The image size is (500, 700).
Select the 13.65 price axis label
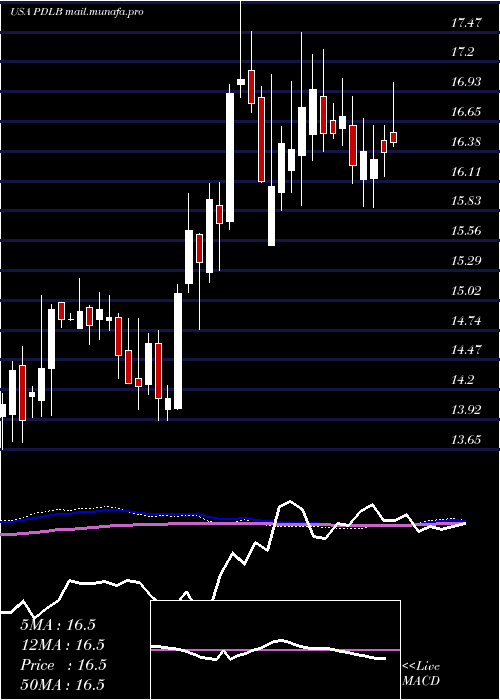pyautogui.click(x=466, y=440)
